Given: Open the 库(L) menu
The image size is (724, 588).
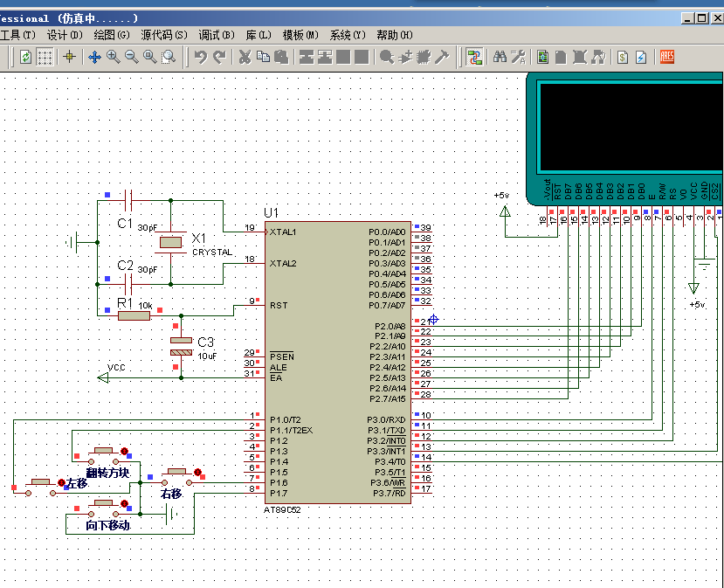Looking at the screenshot, I should point(259,35).
